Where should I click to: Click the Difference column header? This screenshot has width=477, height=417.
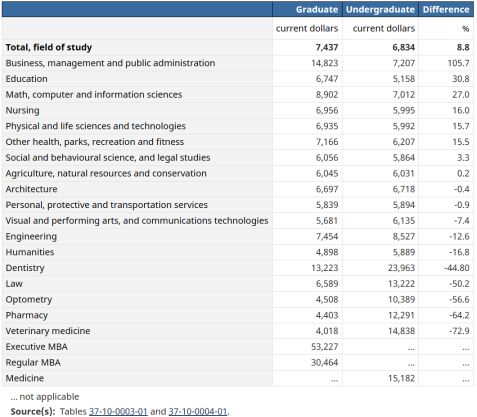click(446, 9)
